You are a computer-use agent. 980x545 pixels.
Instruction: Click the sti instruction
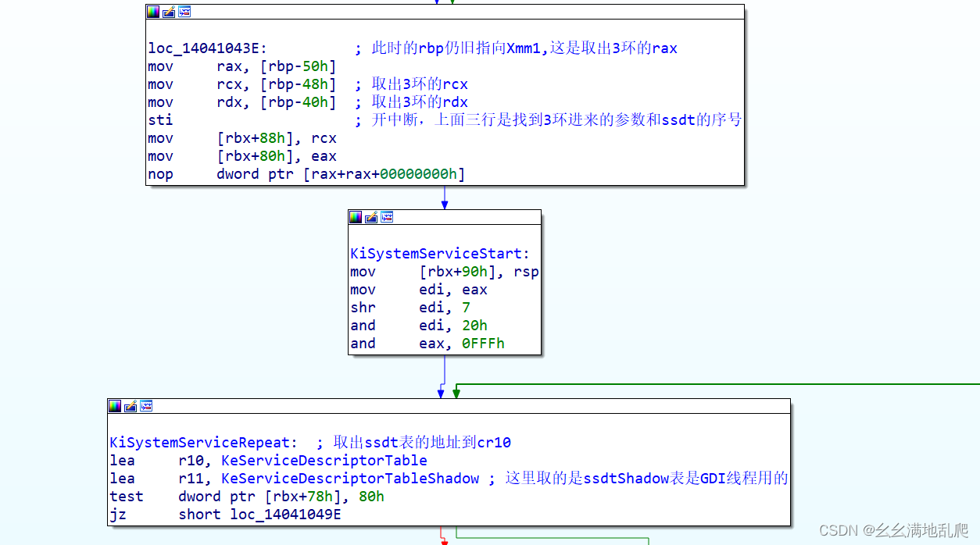(160, 120)
